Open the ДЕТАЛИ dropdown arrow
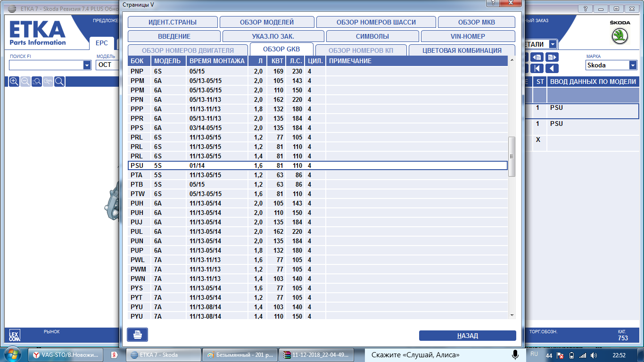644x362 pixels. pos(552,44)
